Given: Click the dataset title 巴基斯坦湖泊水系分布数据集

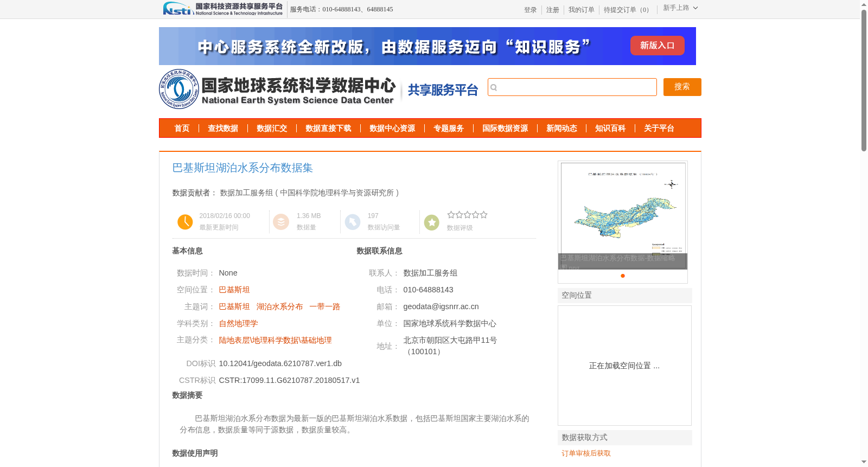Looking at the screenshot, I should (x=242, y=168).
